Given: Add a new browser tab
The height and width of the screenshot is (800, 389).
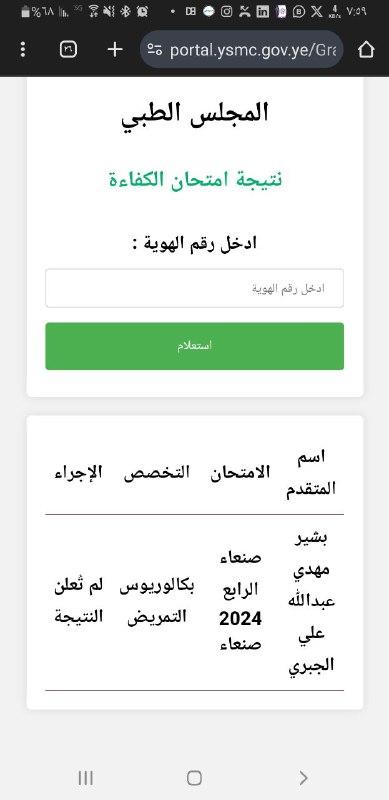Looking at the screenshot, I should (x=115, y=49).
